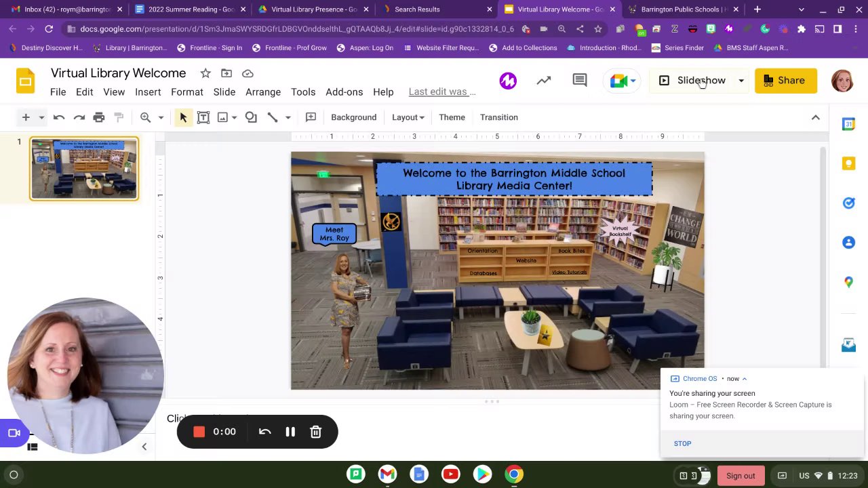Open comment history icon
This screenshot has height=488, width=868.
pos(579,81)
